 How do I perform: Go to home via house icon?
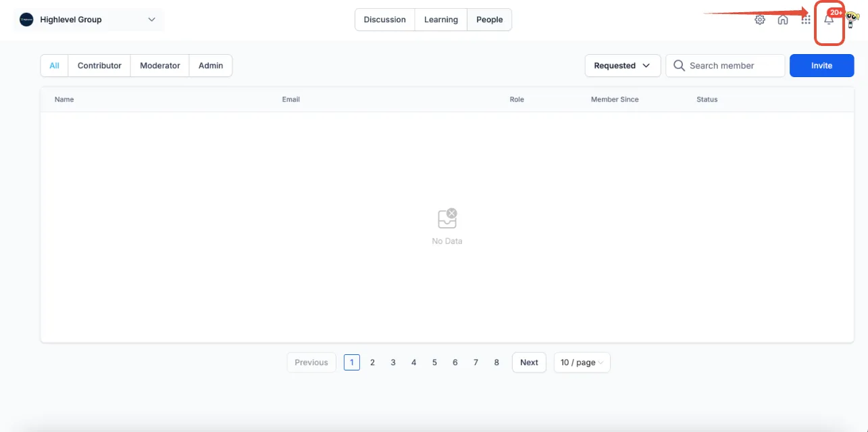[783, 20]
